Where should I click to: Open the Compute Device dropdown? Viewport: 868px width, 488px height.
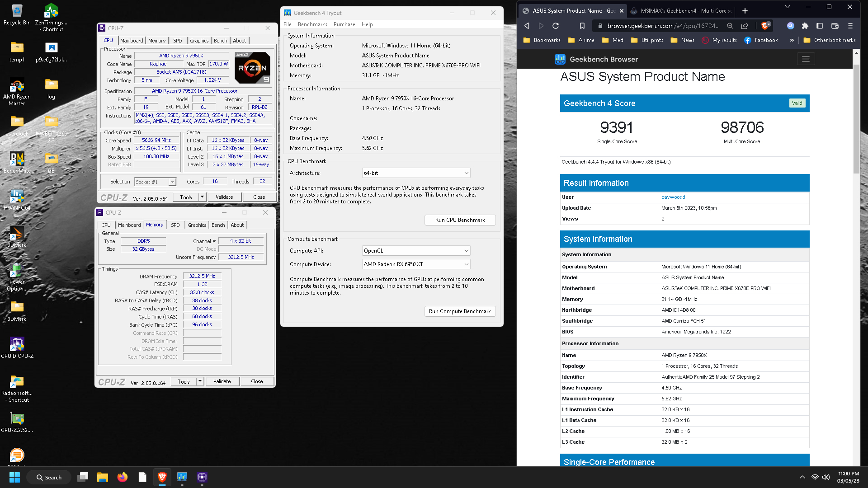[x=416, y=264]
